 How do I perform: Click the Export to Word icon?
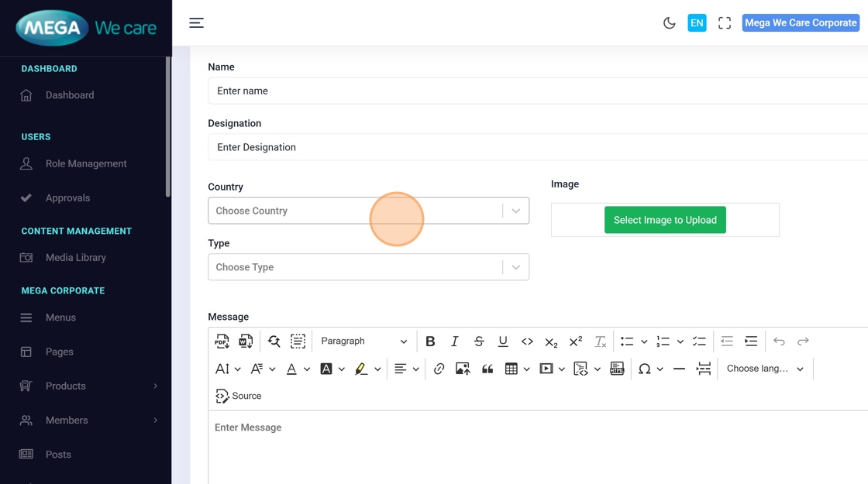click(246, 342)
